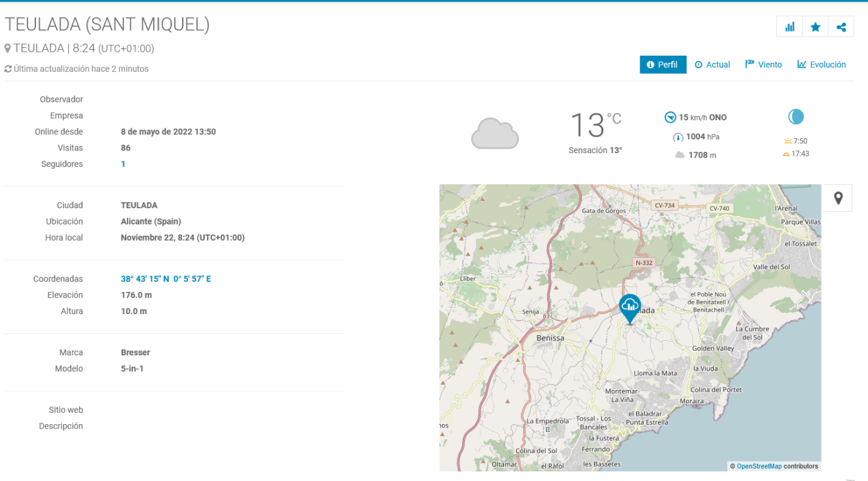Viewport: 868px width, 481px height.
Task: Click the Sensación 13° text
Action: (595, 151)
